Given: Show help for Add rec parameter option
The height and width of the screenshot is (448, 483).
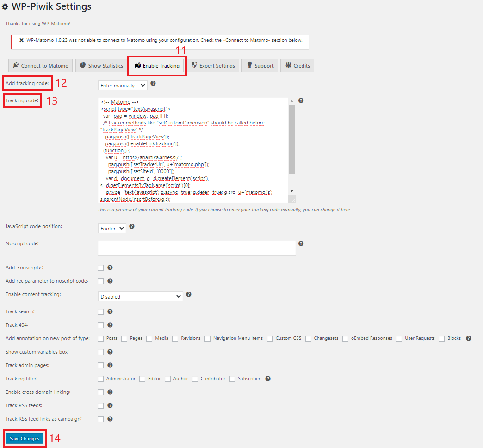Looking at the screenshot, I should coord(110,281).
